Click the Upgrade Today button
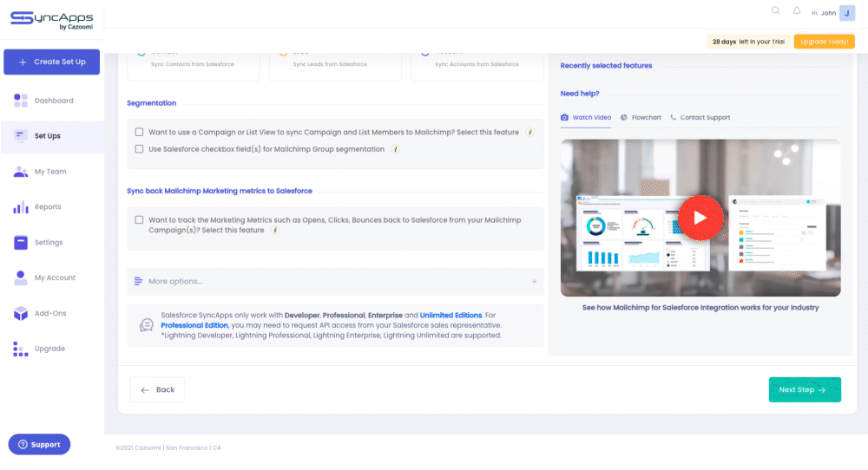The image size is (868, 470). [x=824, y=42]
